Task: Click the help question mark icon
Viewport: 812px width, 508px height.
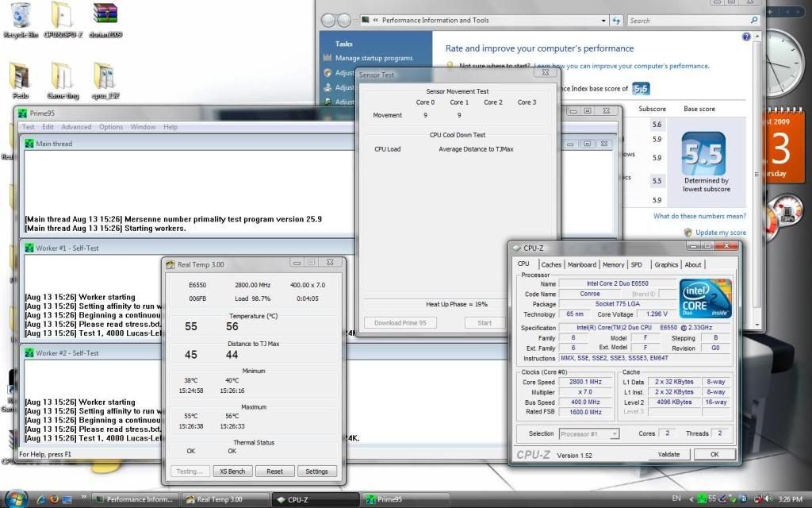Action: point(746,37)
